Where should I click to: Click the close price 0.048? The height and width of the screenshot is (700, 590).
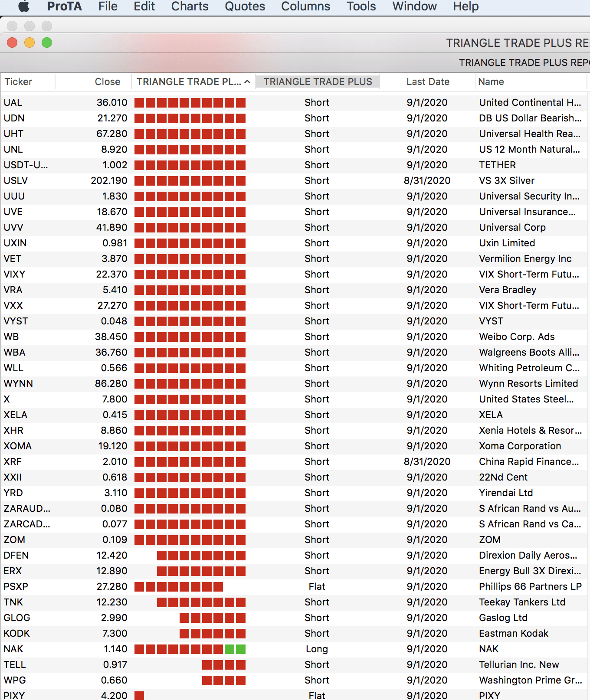[114, 321]
